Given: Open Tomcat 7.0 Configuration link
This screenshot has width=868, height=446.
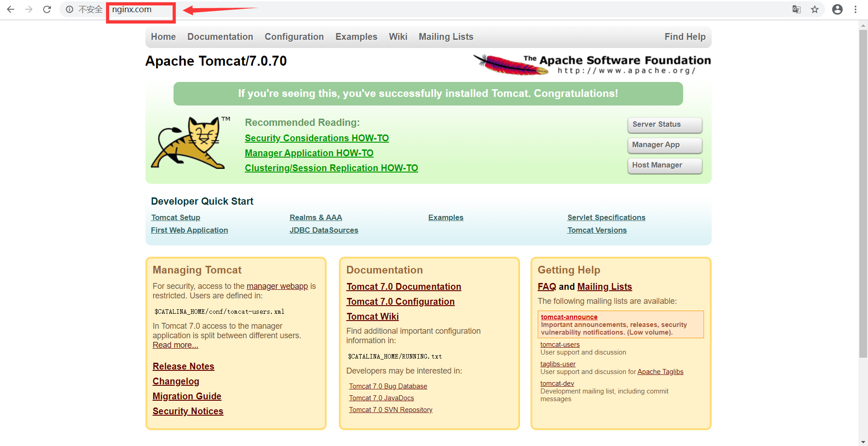Looking at the screenshot, I should (400, 302).
